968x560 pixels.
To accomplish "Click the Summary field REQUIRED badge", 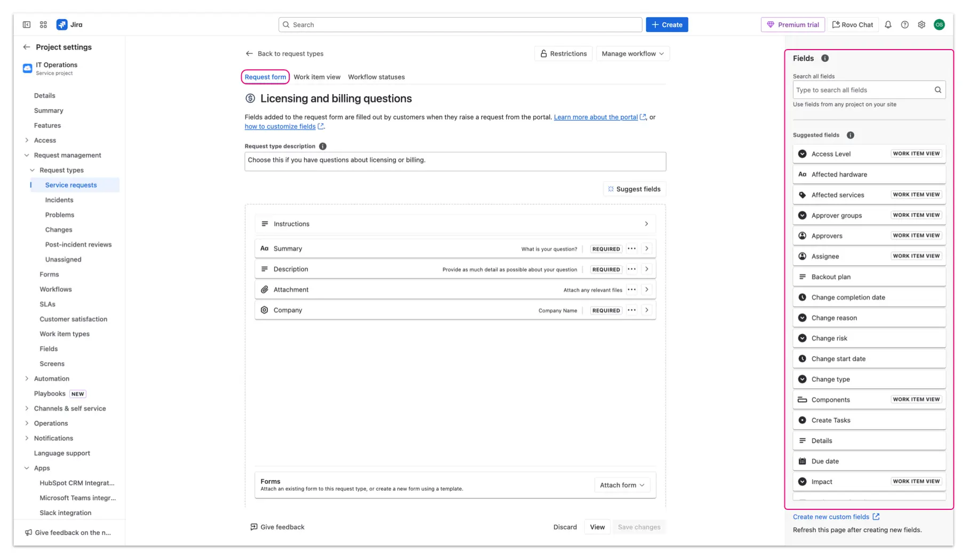I will (x=606, y=249).
